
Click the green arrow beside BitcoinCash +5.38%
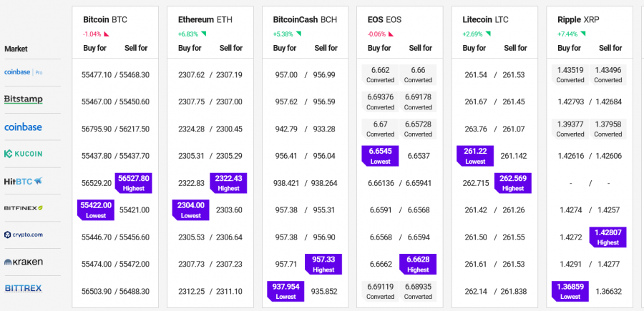coord(298,34)
